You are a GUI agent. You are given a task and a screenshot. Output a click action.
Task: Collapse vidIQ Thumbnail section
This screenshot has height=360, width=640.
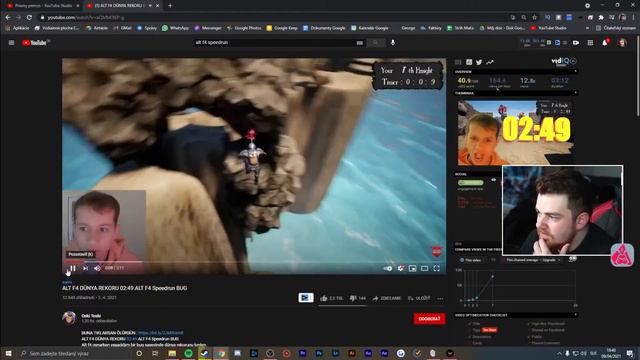coord(576,93)
